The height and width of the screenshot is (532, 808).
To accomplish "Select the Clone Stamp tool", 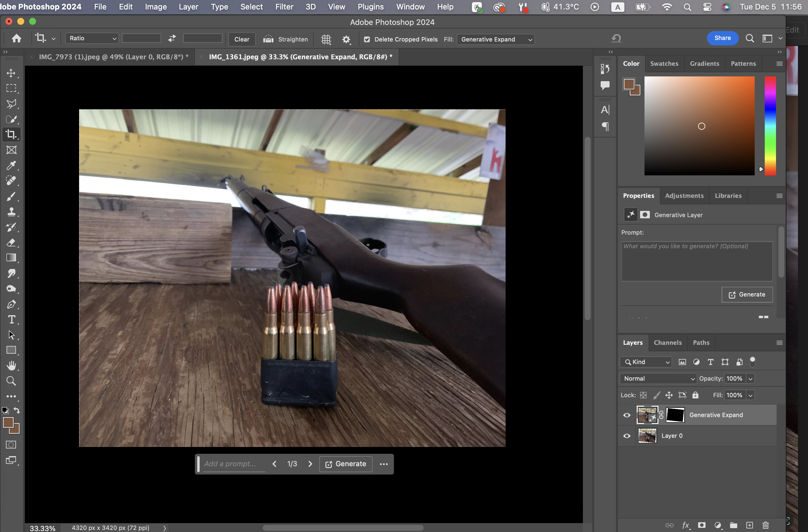I will (11, 212).
